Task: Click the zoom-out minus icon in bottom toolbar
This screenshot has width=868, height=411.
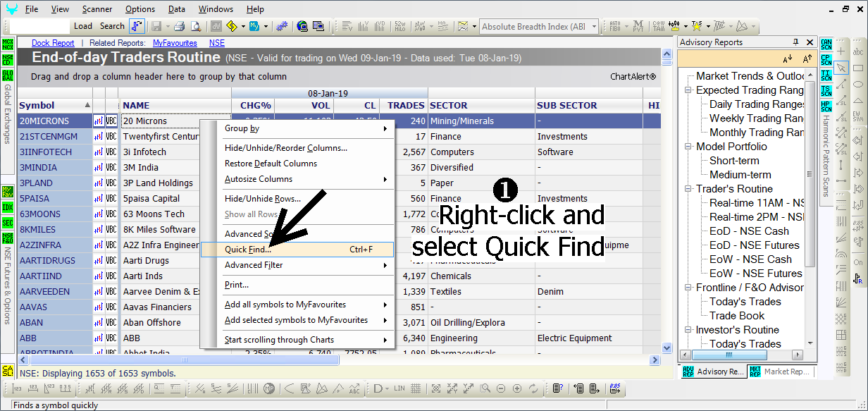Action: [x=501, y=388]
